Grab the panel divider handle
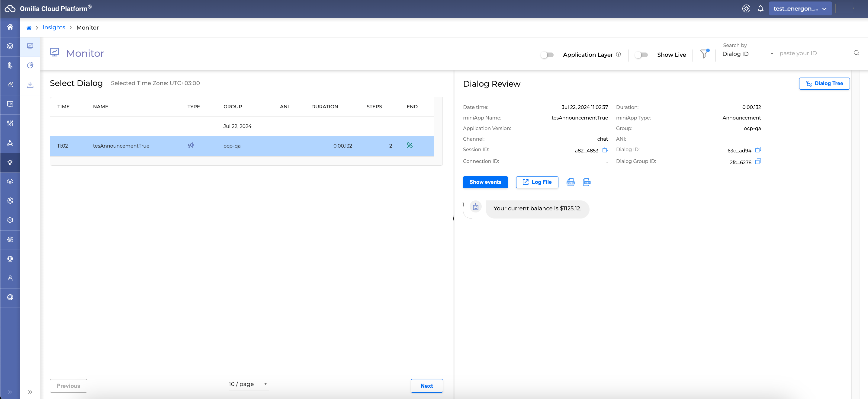Viewport: 868px width, 399px height. pyautogui.click(x=454, y=219)
